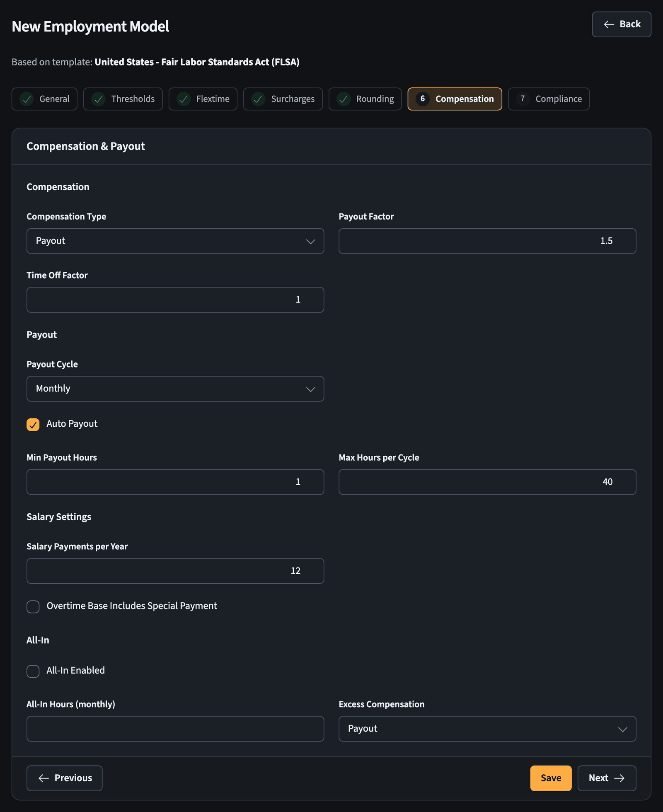Switch to the Compliance tab
The width and height of the screenshot is (663, 812).
point(549,99)
